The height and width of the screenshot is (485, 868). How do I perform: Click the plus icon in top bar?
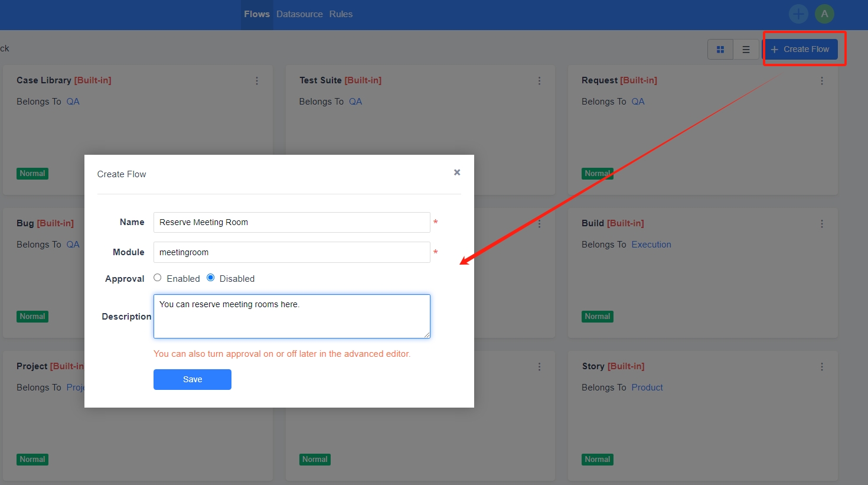click(x=798, y=14)
